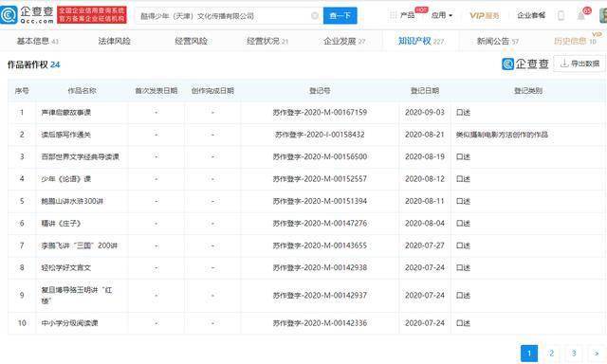Image resolution: width=607 pixels, height=364 pixels.
Task: Click the date 2020-08-12
Action: pyautogui.click(x=425, y=179)
